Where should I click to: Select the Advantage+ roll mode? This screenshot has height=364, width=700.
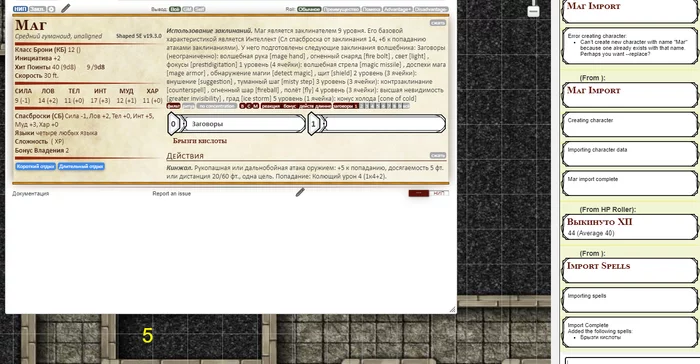[397, 9]
